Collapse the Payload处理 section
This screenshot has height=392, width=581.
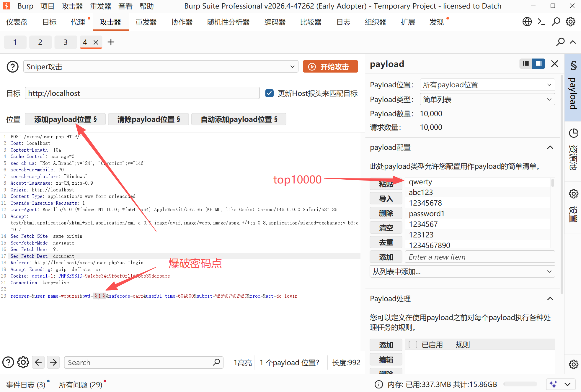[550, 299]
